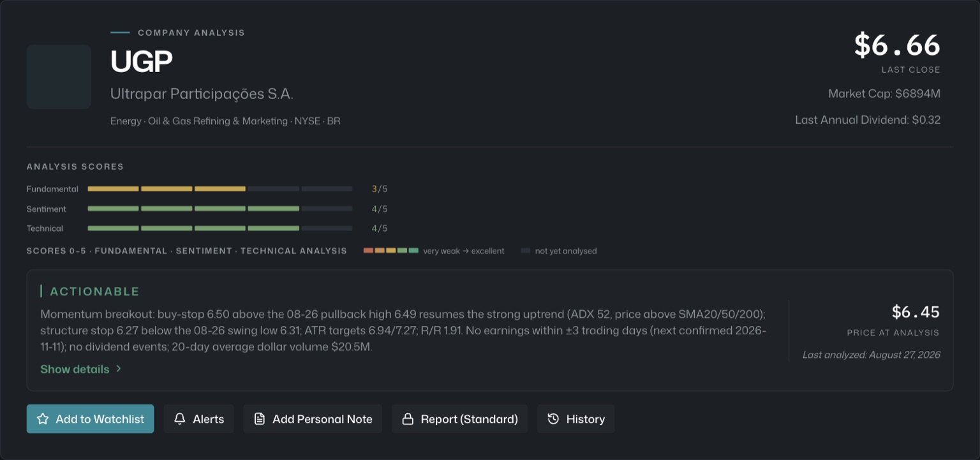Click the Momentum breakout summary paragraph

point(404,330)
